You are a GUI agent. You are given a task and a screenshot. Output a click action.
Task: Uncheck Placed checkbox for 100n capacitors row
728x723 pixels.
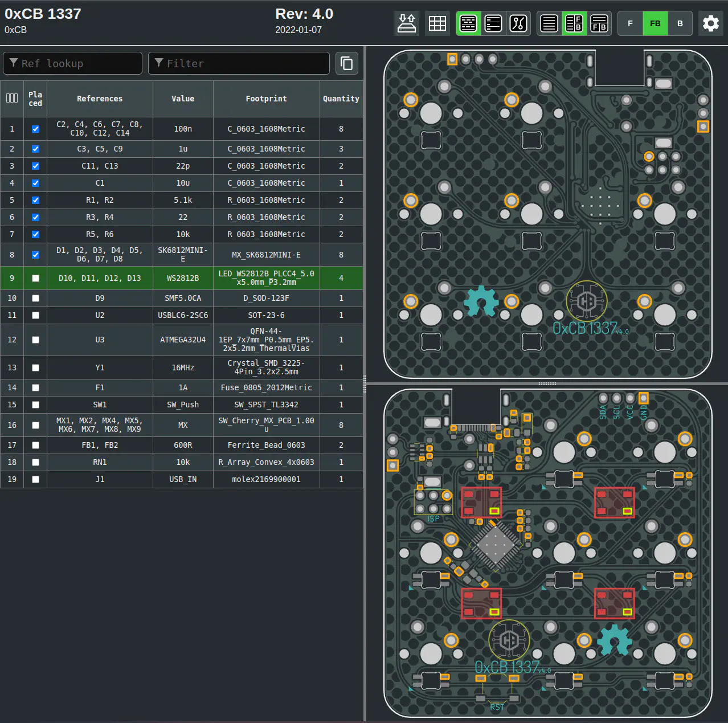35,129
